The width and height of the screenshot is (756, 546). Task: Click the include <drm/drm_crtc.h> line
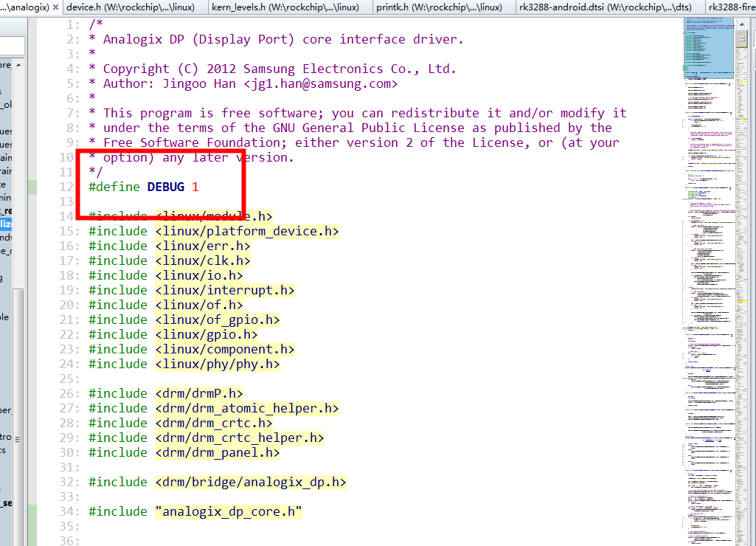click(x=180, y=423)
